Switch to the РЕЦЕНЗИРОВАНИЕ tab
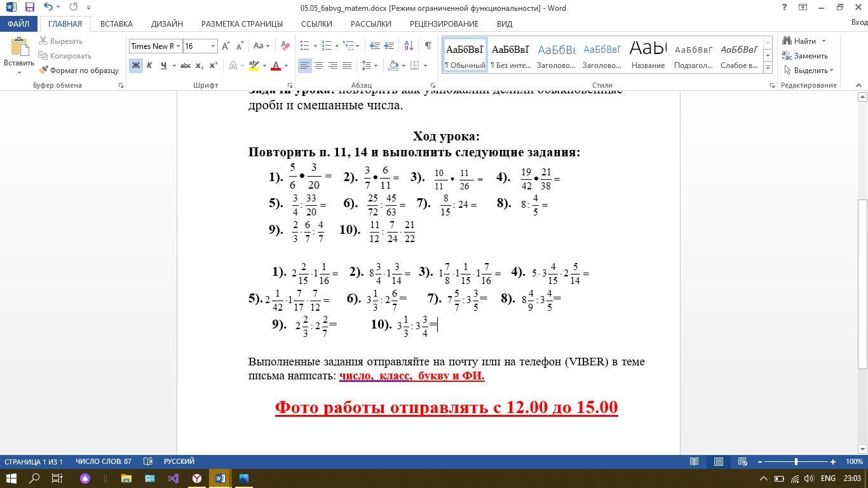 pyautogui.click(x=444, y=24)
